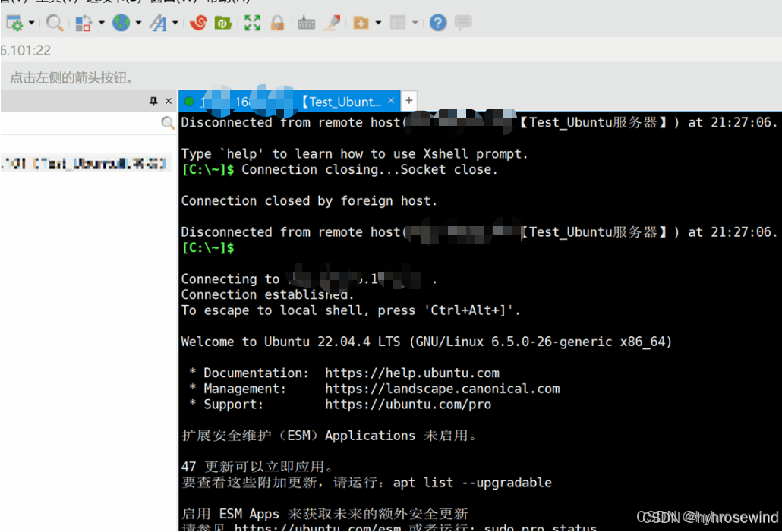The width and height of the screenshot is (782, 532).
Task: Click the 'Welcome to Ubuntu 22.04.4 LTS' line
Action: tap(427, 342)
